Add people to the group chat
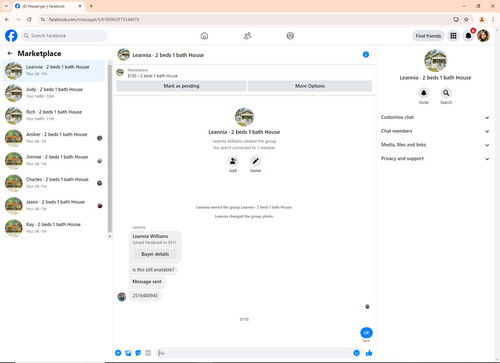The height and width of the screenshot is (363, 500). pyautogui.click(x=233, y=161)
